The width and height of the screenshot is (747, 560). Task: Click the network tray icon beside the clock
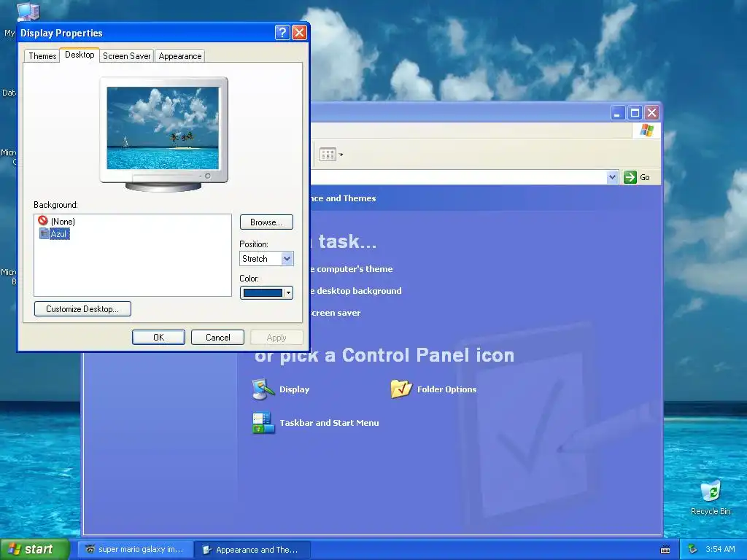pyautogui.click(x=692, y=549)
